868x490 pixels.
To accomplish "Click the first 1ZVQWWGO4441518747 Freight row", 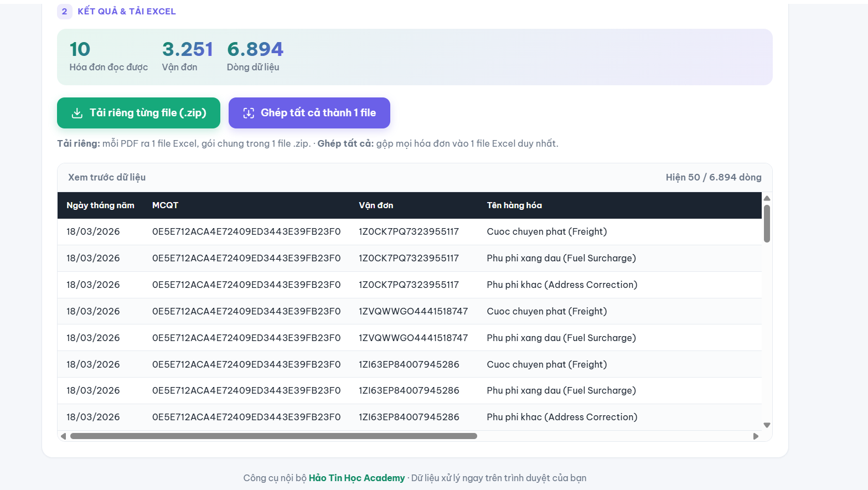I will pyautogui.click(x=410, y=311).
